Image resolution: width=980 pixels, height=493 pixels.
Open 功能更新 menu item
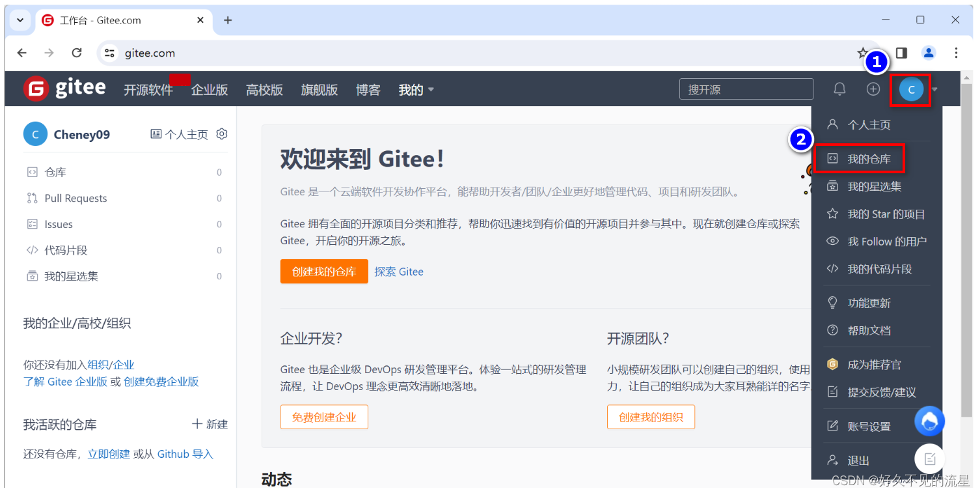tap(877, 303)
